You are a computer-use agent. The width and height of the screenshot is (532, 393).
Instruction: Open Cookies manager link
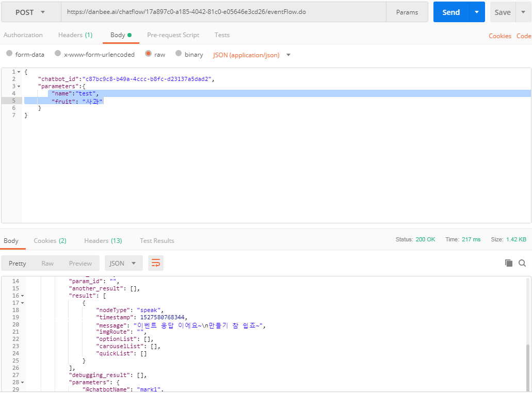500,36
